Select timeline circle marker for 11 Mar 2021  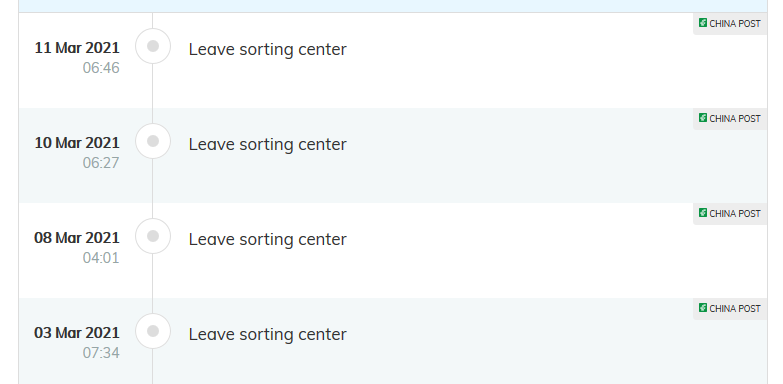tap(153, 46)
